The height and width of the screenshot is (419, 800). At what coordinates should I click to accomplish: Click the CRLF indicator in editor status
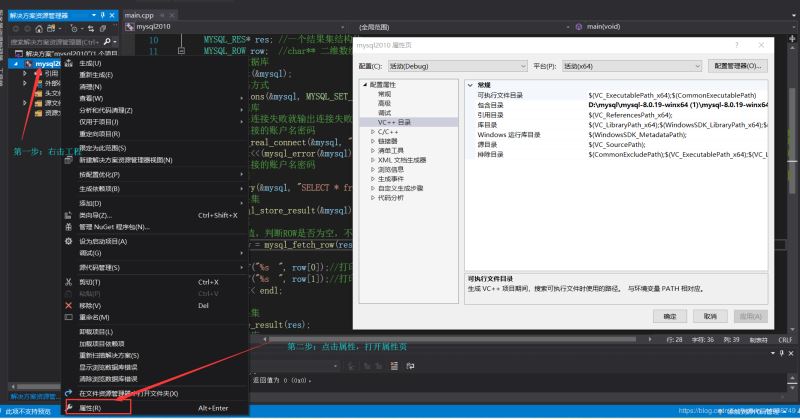[x=785, y=340]
